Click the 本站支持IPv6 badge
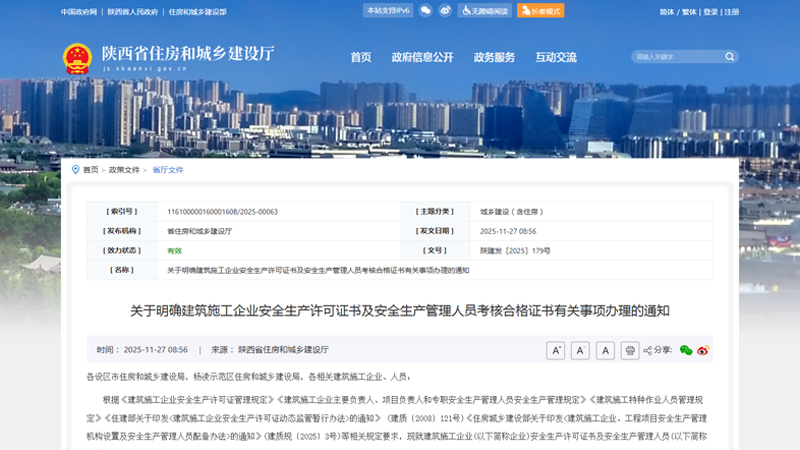This screenshot has width=800, height=450. click(x=388, y=11)
